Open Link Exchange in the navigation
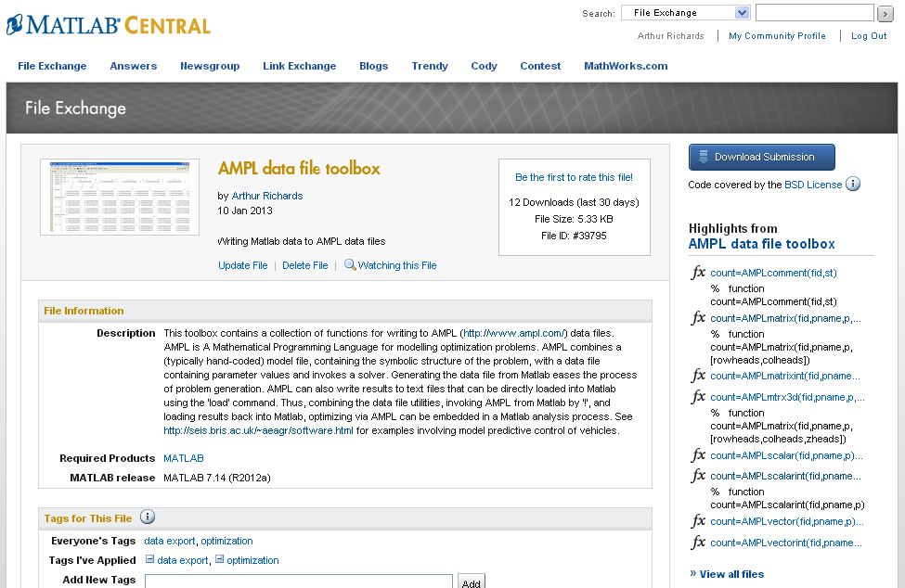Image resolution: width=905 pixels, height=588 pixels. tap(300, 66)
